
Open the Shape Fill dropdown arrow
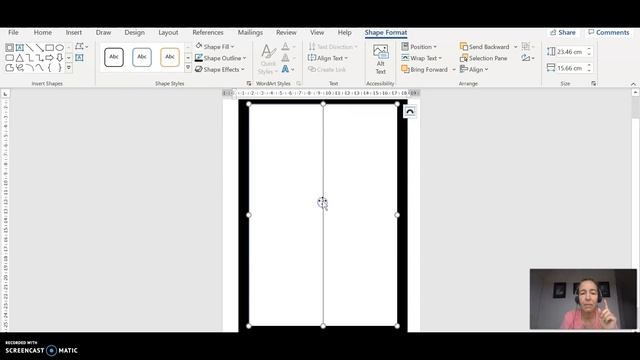(233, 47)
